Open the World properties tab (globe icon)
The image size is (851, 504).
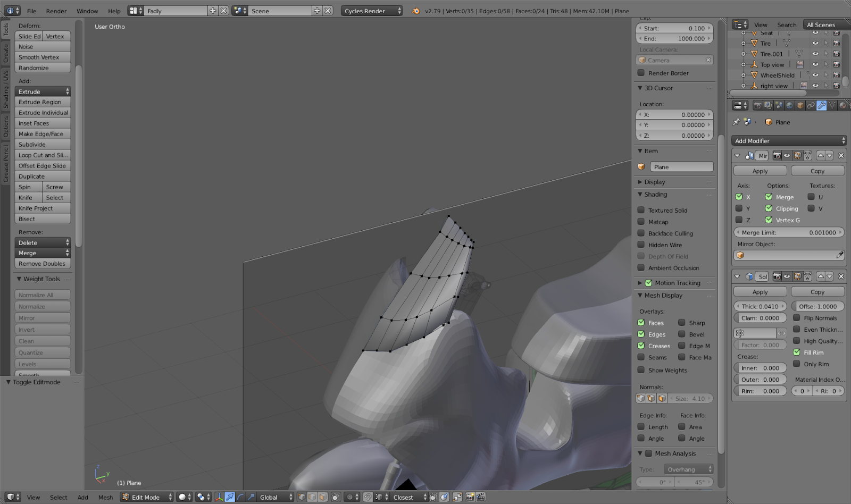(x=790, y=105)
